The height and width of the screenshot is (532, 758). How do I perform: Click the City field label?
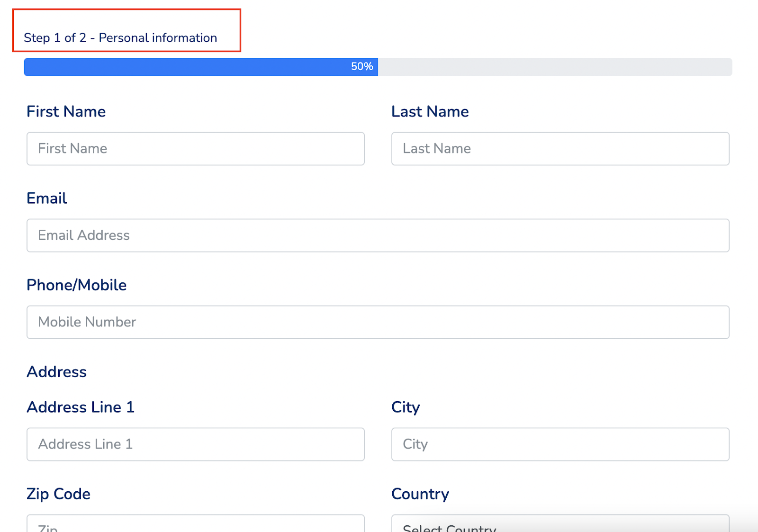(x=406, y=407)
